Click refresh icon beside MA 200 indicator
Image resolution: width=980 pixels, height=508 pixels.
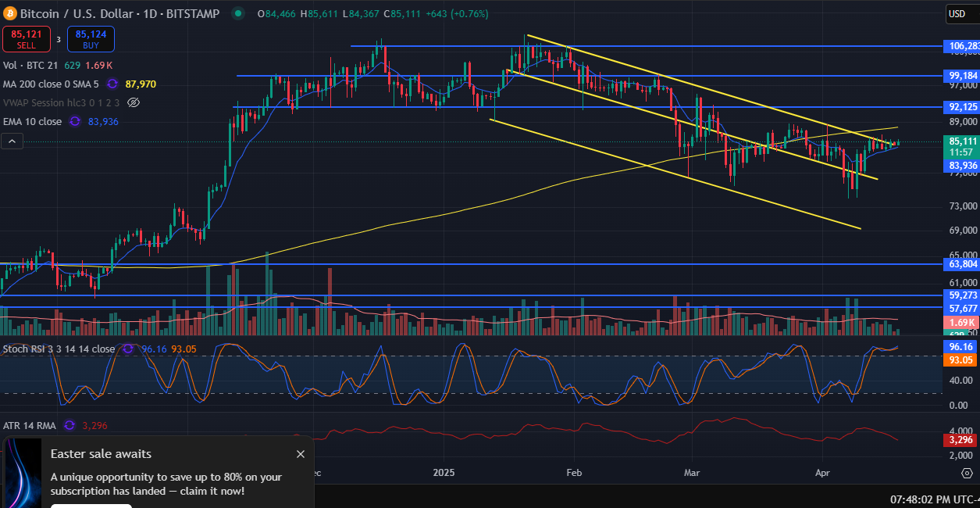tap(112, 84)
